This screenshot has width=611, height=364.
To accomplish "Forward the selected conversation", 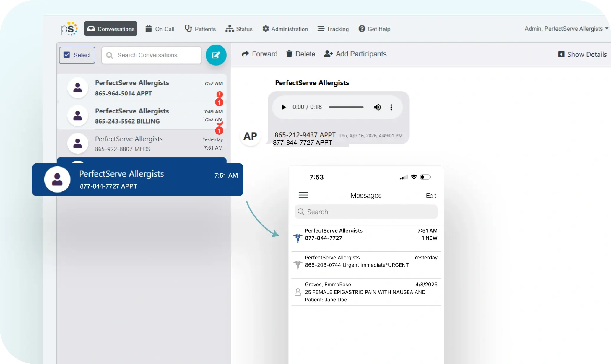I will coord(259,54).
